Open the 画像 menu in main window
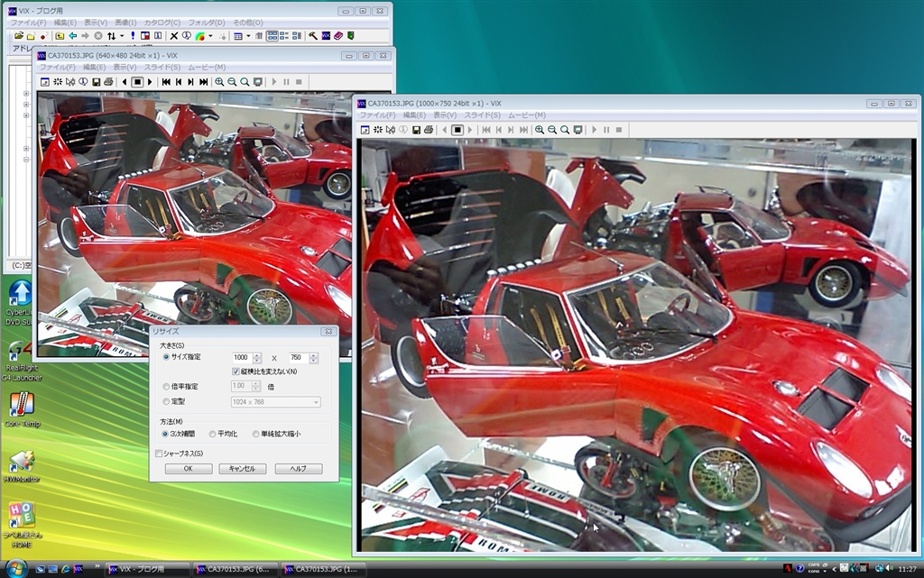Viewport: 924px width, 578px height. click(x=125, y=23)
